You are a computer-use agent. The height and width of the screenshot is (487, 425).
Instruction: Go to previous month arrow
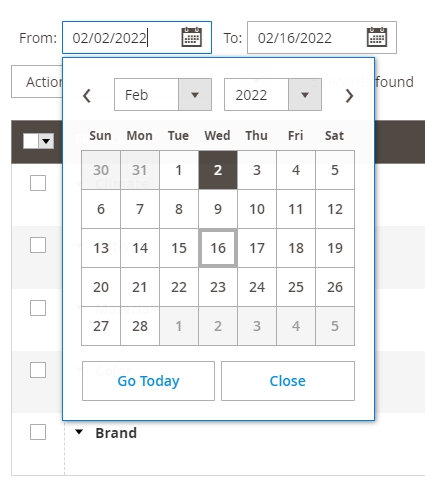(87, 96)
